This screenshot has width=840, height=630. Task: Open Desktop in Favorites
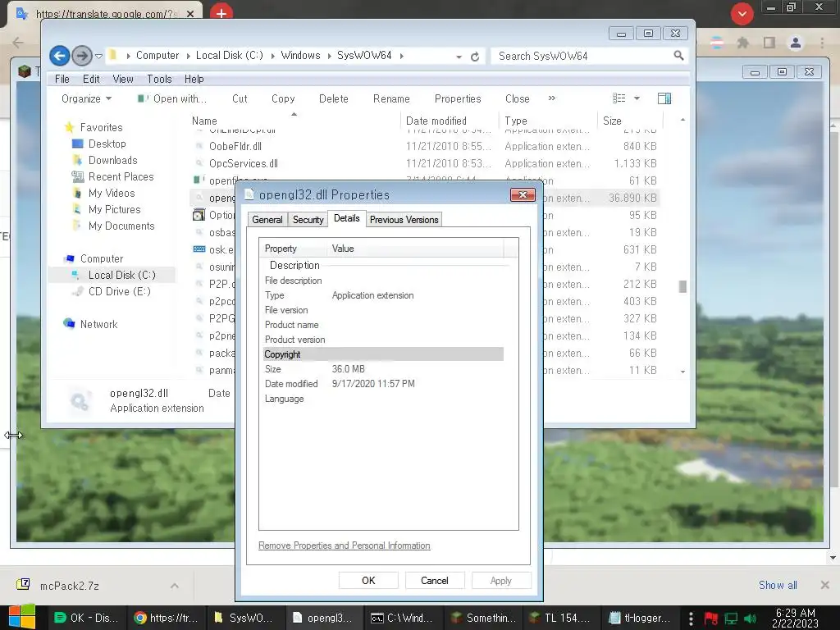pos(107,144)
